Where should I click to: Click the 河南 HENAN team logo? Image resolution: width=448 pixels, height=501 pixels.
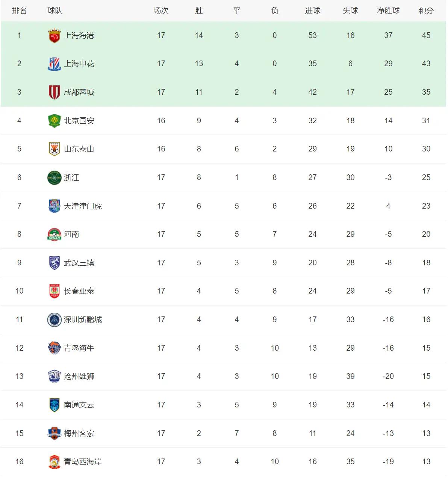[x=54, y=234]
